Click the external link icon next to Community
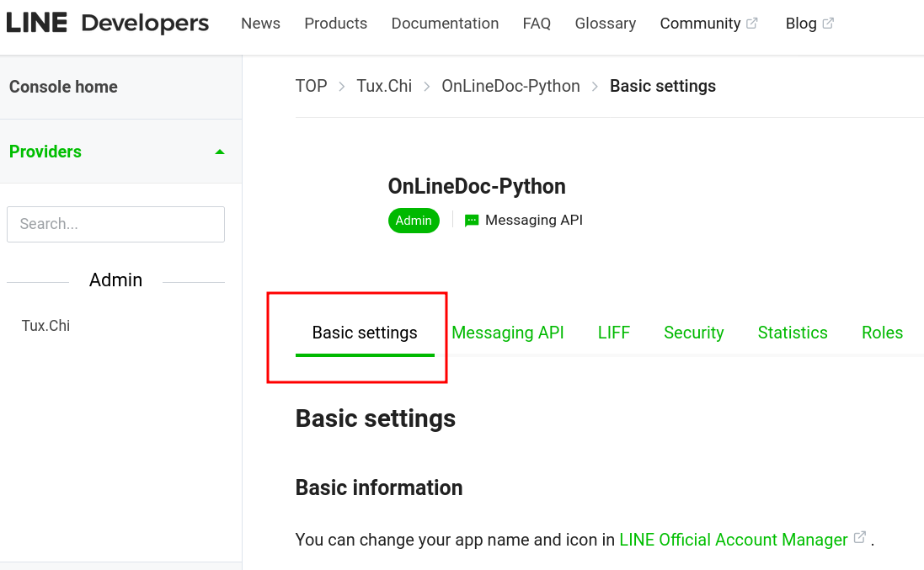The height and width of the screenshot is (570, 924). click(x=753, y=23)
